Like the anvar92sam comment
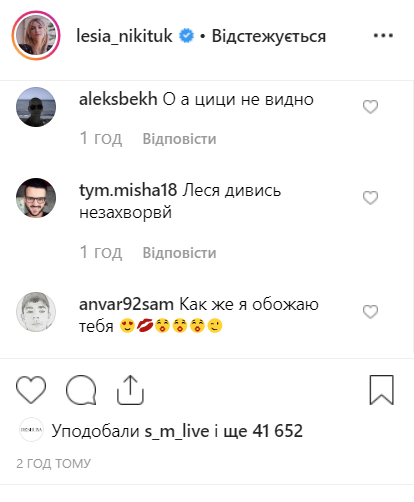 [370, 312]
